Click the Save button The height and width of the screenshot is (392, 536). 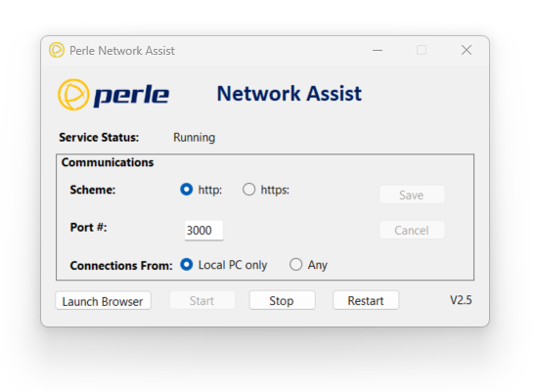tap(412, 195)
